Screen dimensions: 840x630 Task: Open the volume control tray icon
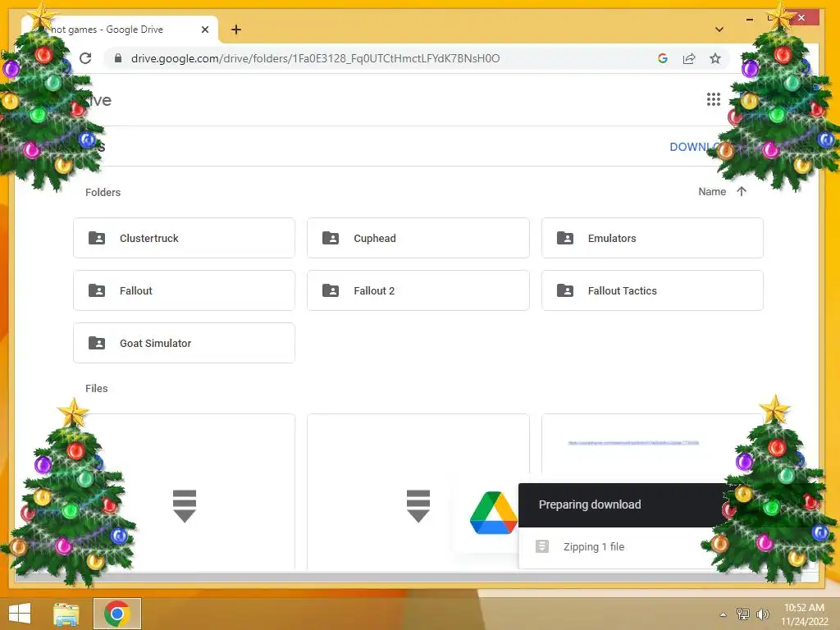(x=762, y=614)
